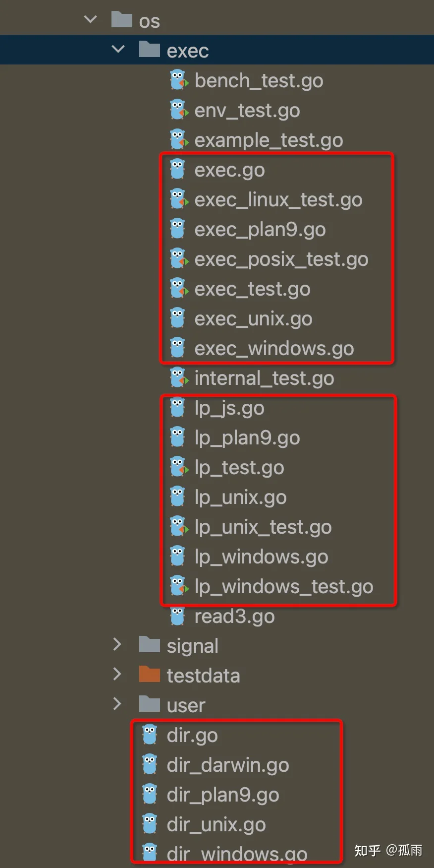The height and width of the screenshot is (868, 434).
Task: Click the exec folder icon
Action: click(149, 50)
